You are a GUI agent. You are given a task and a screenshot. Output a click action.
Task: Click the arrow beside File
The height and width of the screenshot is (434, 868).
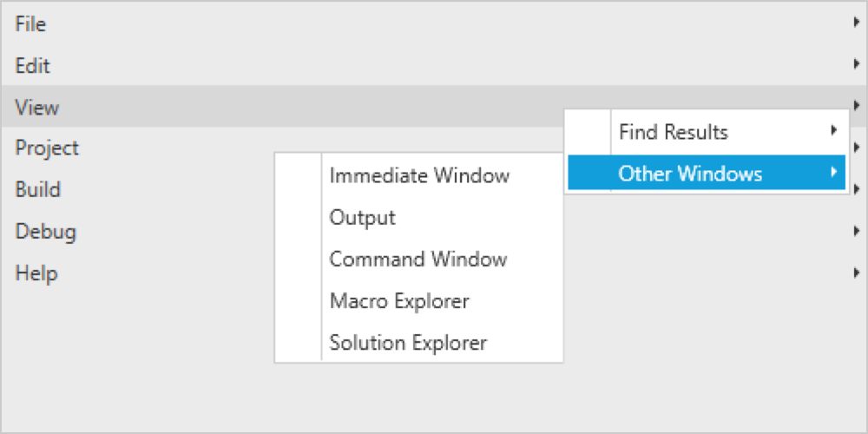[x=857, y=24]
